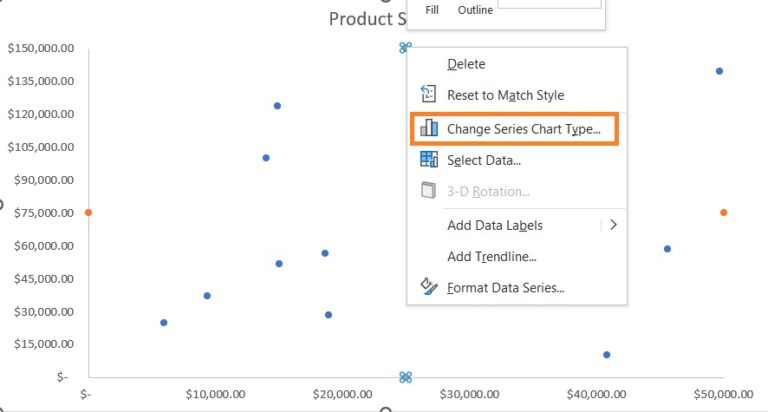Choose Delete from the context menu
The image size is (768, 412).
[466, 64]
